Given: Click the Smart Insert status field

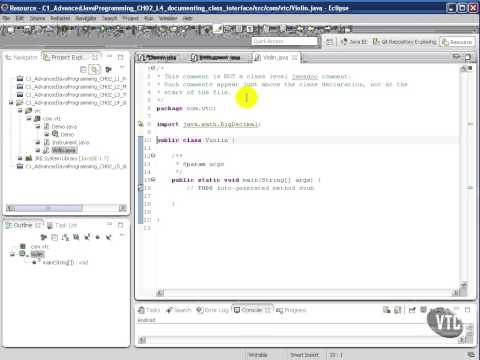Looking at the screenshot, I should coord(304,355).
